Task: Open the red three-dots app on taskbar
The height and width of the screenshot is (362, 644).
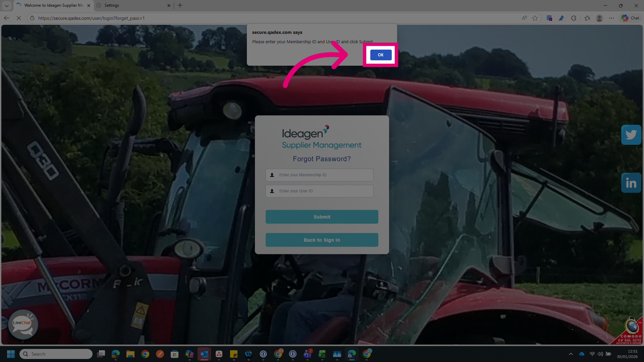Action: tap(219, 354)
